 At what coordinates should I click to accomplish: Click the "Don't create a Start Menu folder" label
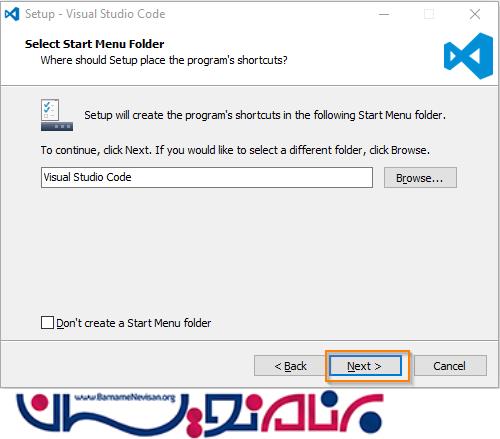click(x=134, y=323)
